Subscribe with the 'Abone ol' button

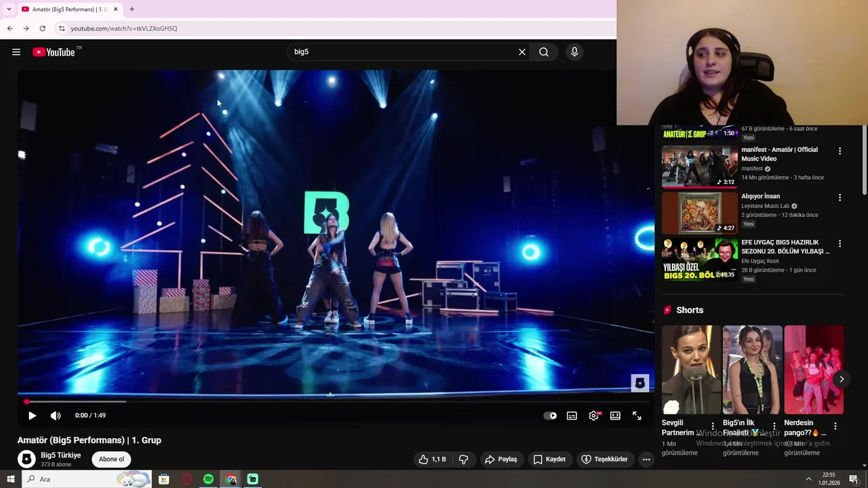click(x=111, y=459)
